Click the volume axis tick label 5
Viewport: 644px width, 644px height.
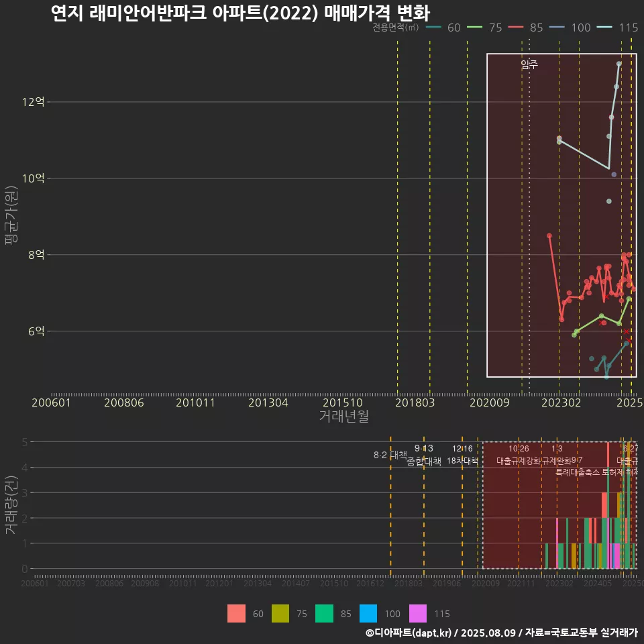pos(25,442)
